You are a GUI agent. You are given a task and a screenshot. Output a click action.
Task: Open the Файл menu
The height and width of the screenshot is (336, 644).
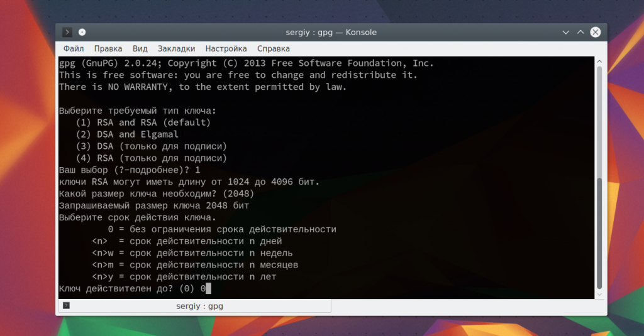(x=74, y=48)
